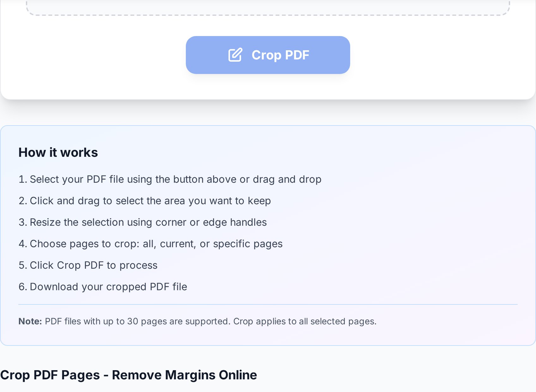
Task: Click the pencil-edit icon in Crop PDF button
Action: click(x=235, y=55)
